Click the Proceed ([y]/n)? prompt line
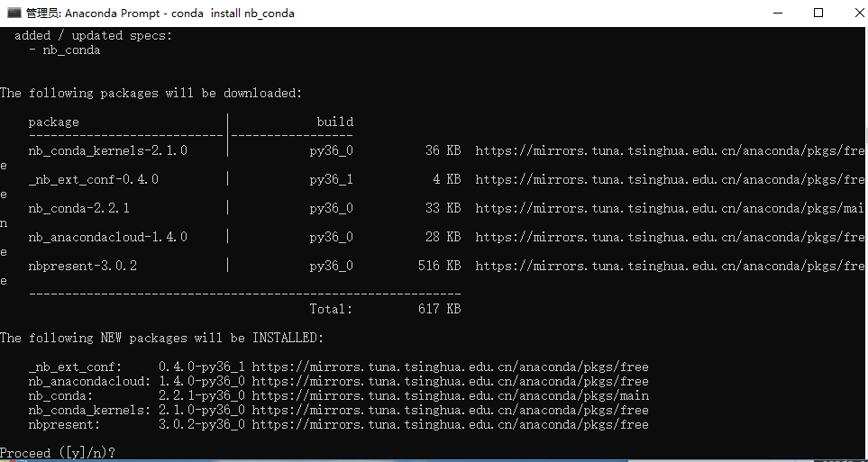 58,453
